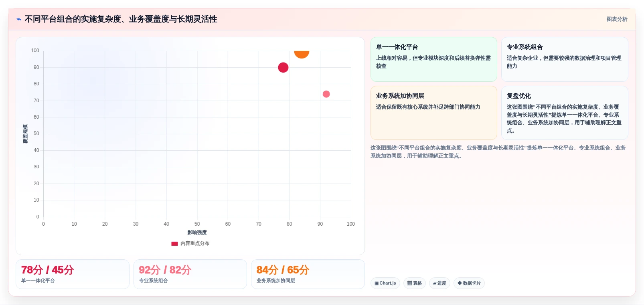Viewport: 644px width, 305px height.
Task: Click the grid icon in 表格 chip
Action: pyautogui.click(x=409, y=283)
